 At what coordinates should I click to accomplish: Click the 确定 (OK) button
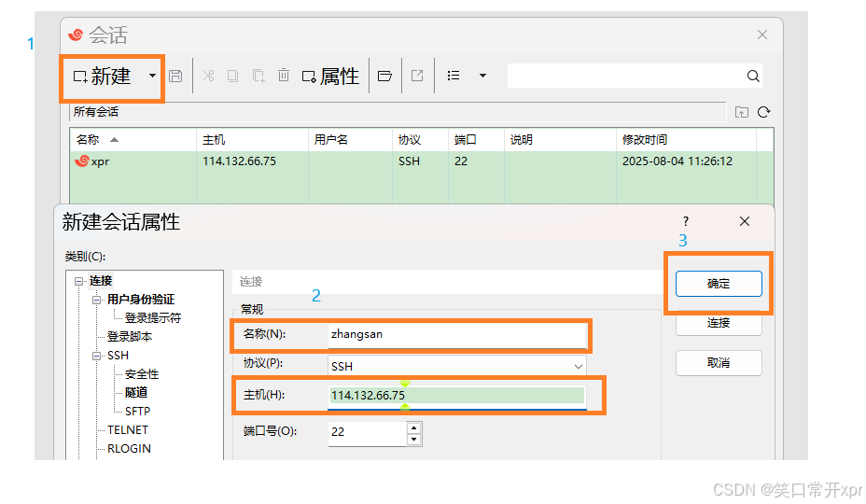(x=718, y=284)
